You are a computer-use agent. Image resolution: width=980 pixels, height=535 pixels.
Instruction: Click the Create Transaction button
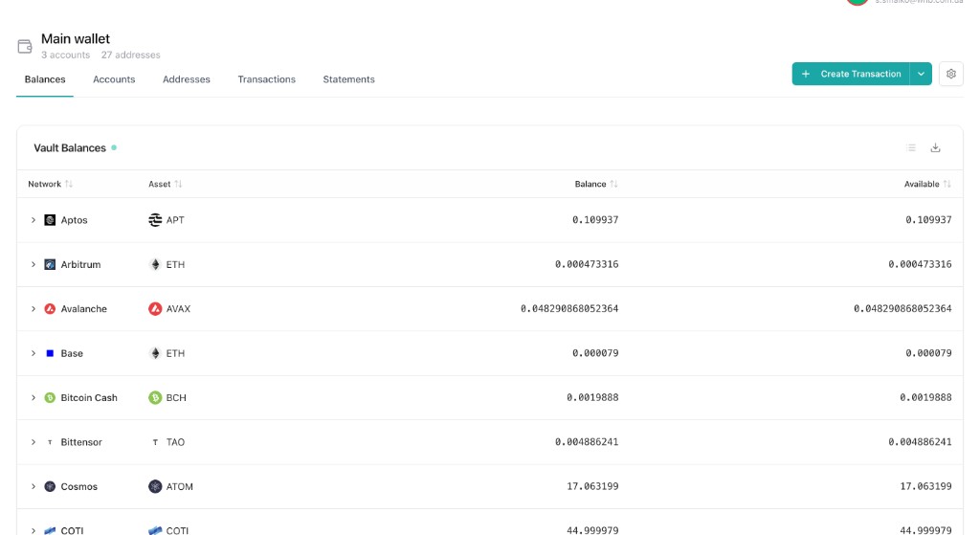pos(851,74)
